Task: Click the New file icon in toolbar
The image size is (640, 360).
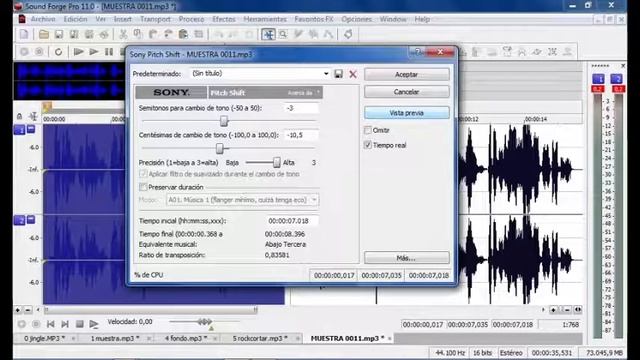Action: point(24,35)
